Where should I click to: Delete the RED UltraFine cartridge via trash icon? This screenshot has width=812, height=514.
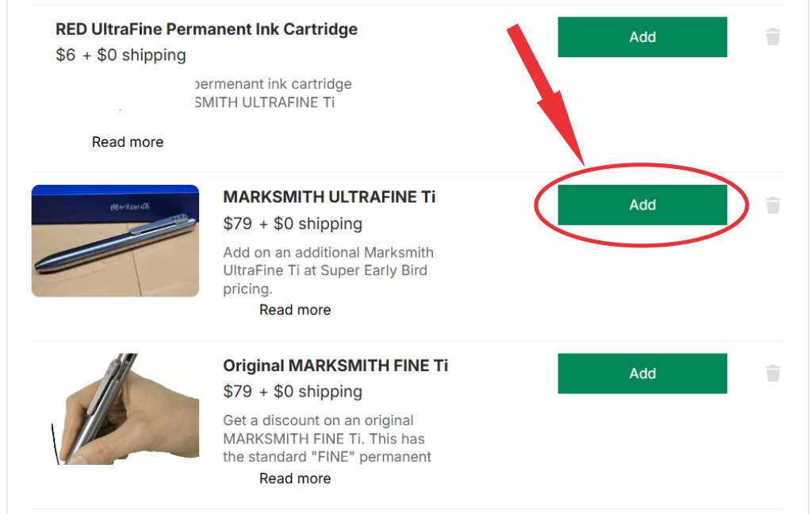tap(772, 36)
